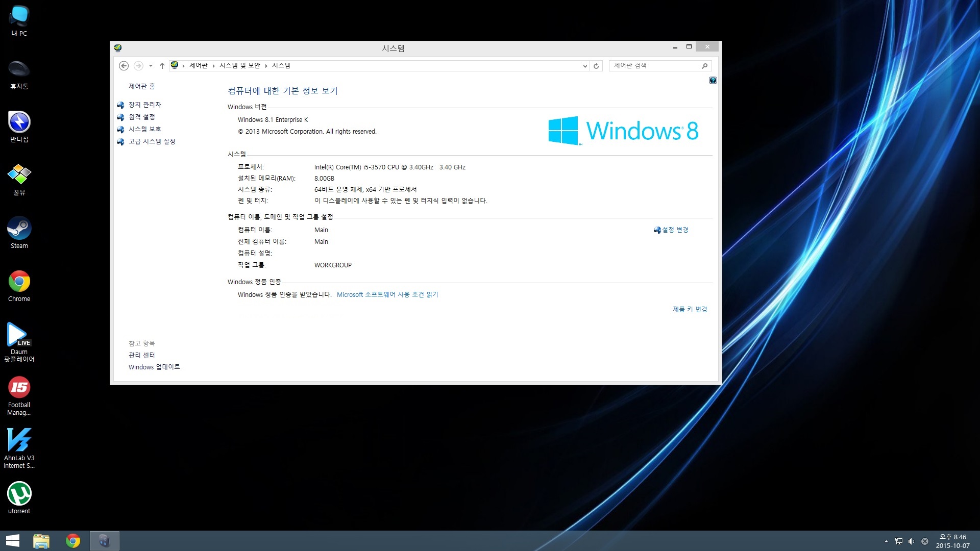Click the 8.00GB memory value
The height and width of the screenshot is (551, 980).
[x=324, y=179]
